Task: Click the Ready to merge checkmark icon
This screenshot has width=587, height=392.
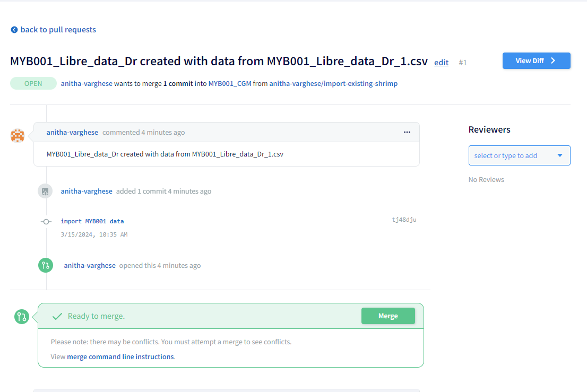Action: [x=57, y=316]
